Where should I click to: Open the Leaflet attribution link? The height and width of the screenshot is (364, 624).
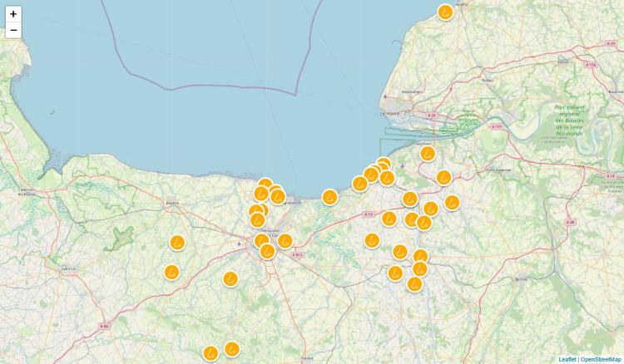click(567, 359)
